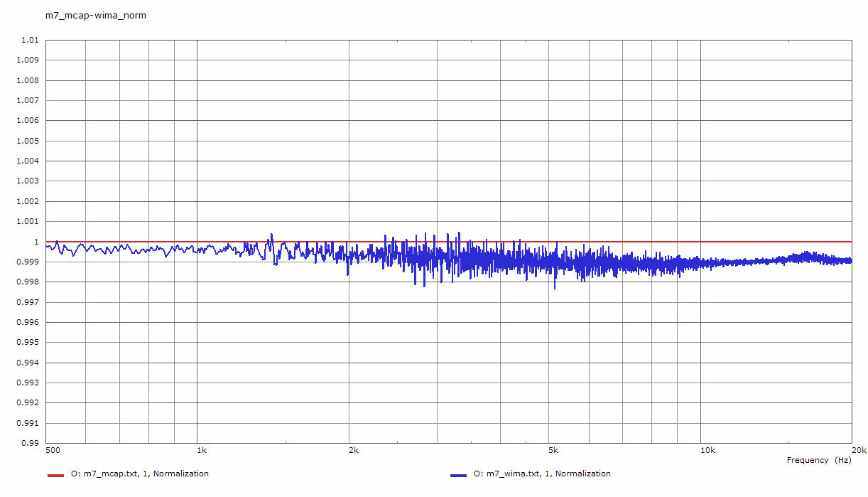Screen dimensions: 868x497
Task: Click the 2k x-axis tick label
Action: click(x=354, y=450)
